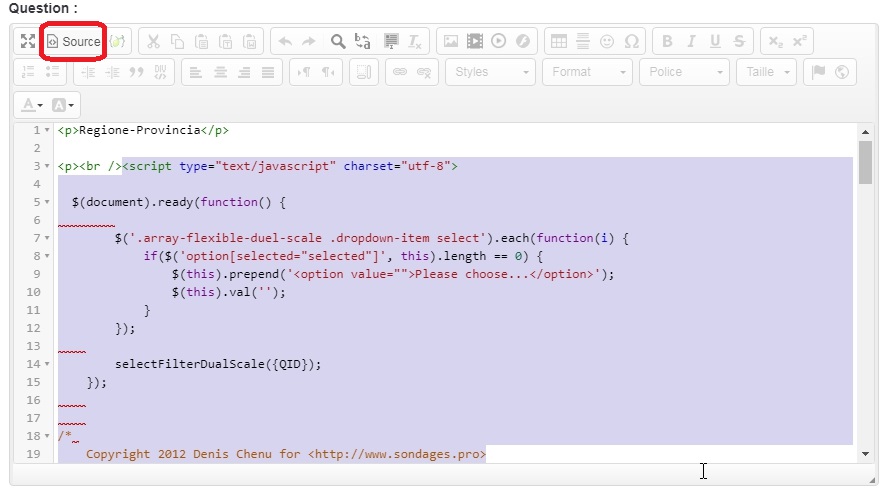893x495 pixels.
Task: Increase indent of the paragraph
Action: (113, 72)
